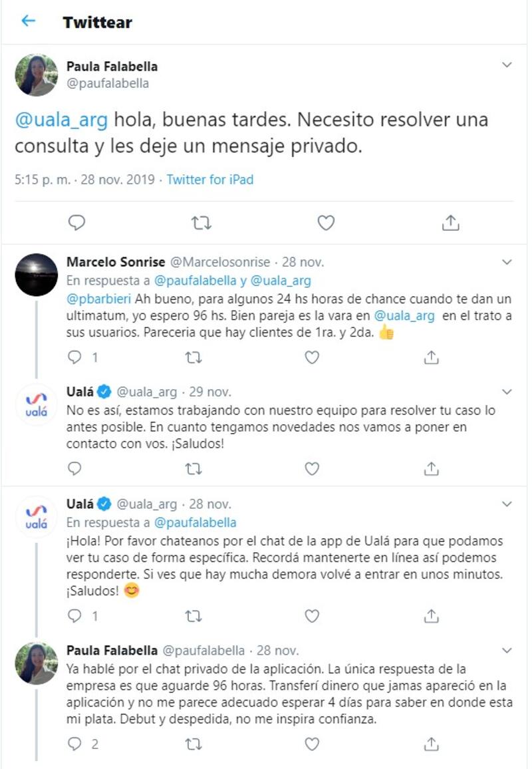Open Ualá's avatar on the 28 nov. reply
532x769 pixels.
[x=37, y=518]
